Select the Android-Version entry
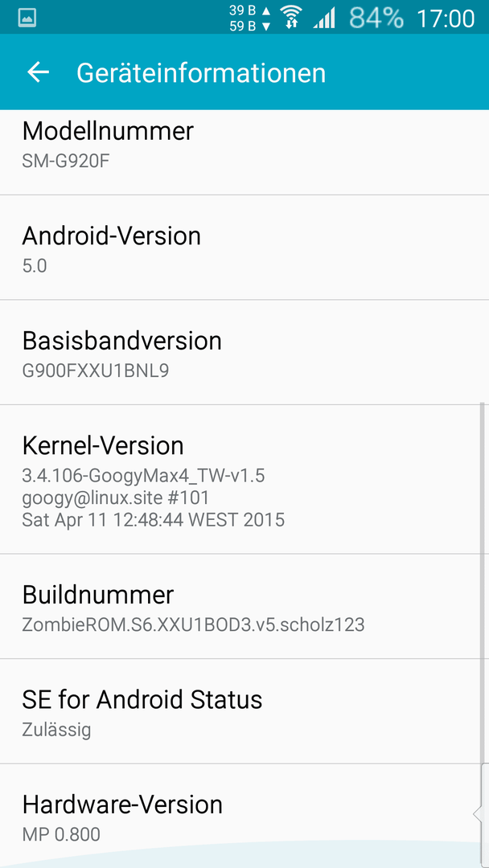The image size is (489, 868). click(x=244, y=248)
